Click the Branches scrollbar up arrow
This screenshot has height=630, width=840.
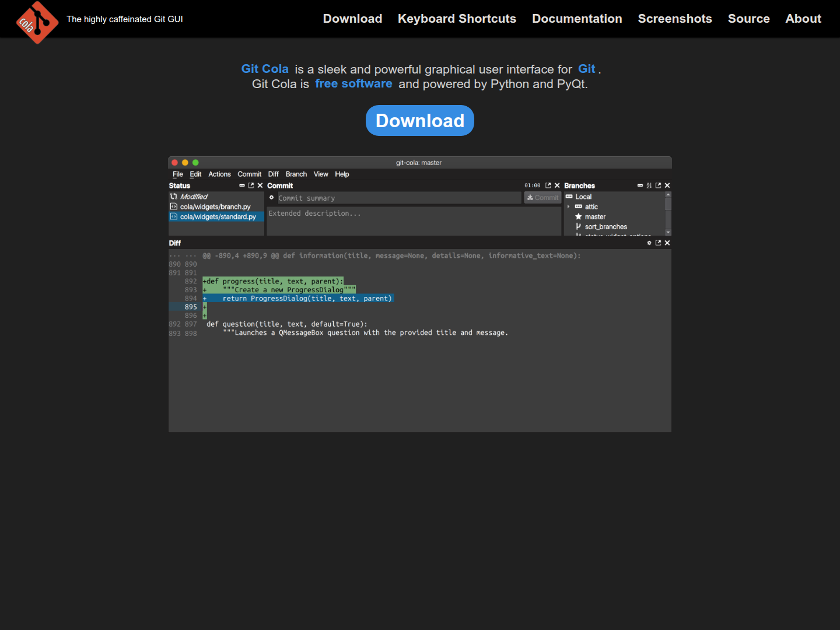point(668,194)
